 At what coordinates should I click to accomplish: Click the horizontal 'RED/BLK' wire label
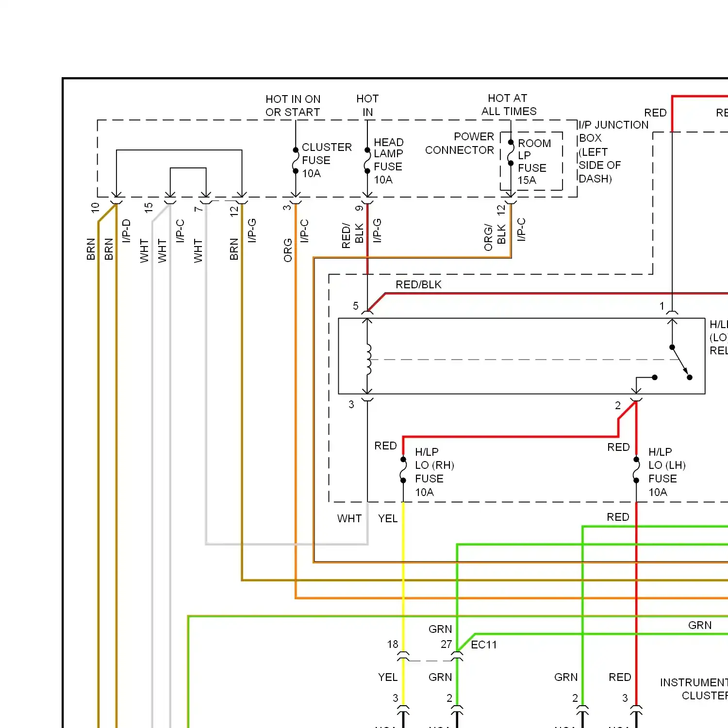418,284
